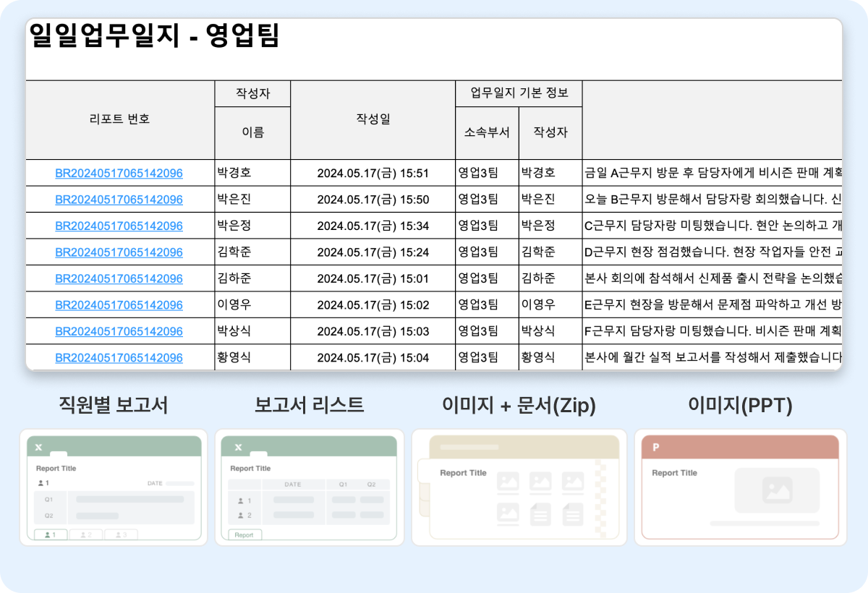Viewport: 868px width, 593px height.
Task: Open 이영우's report number link
Action: (119, 304)
